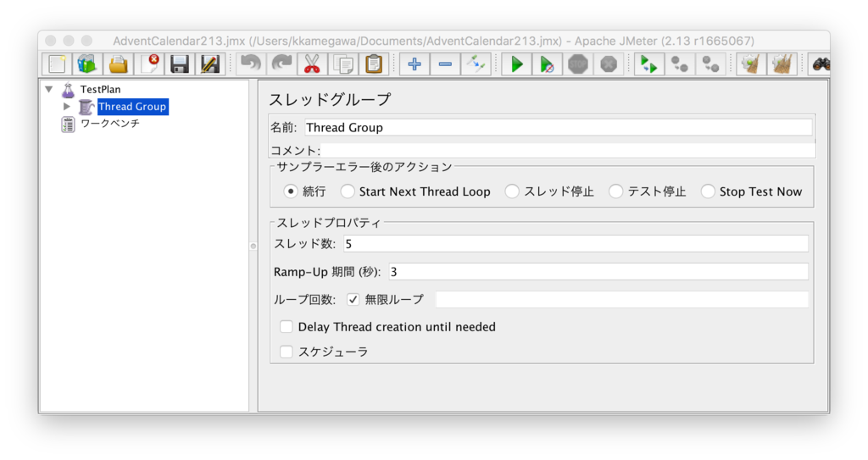This screenshot has width=868, height=460.
Task: Click the サンプラーエラー後のアクション label
Action: (x=364, y=167)
